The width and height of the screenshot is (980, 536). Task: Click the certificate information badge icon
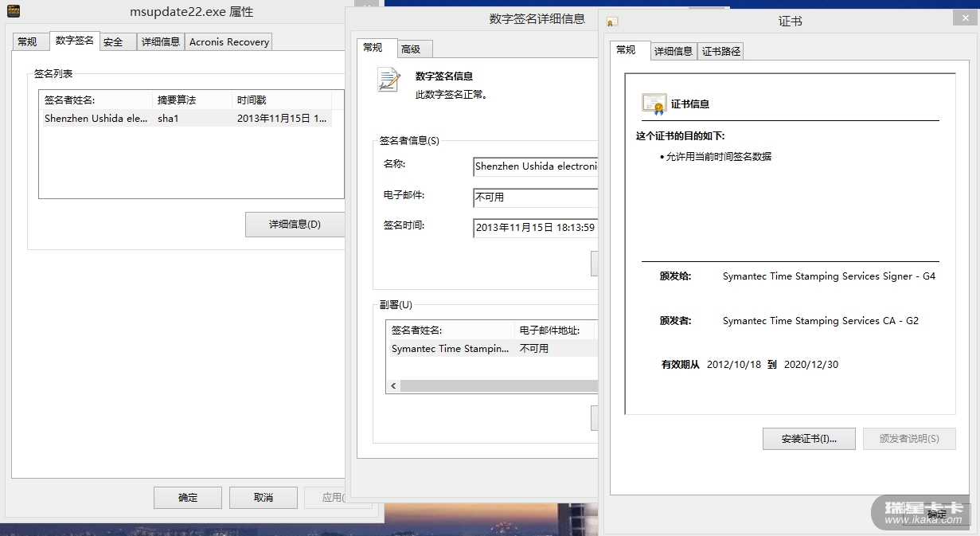tap(654, 104)
